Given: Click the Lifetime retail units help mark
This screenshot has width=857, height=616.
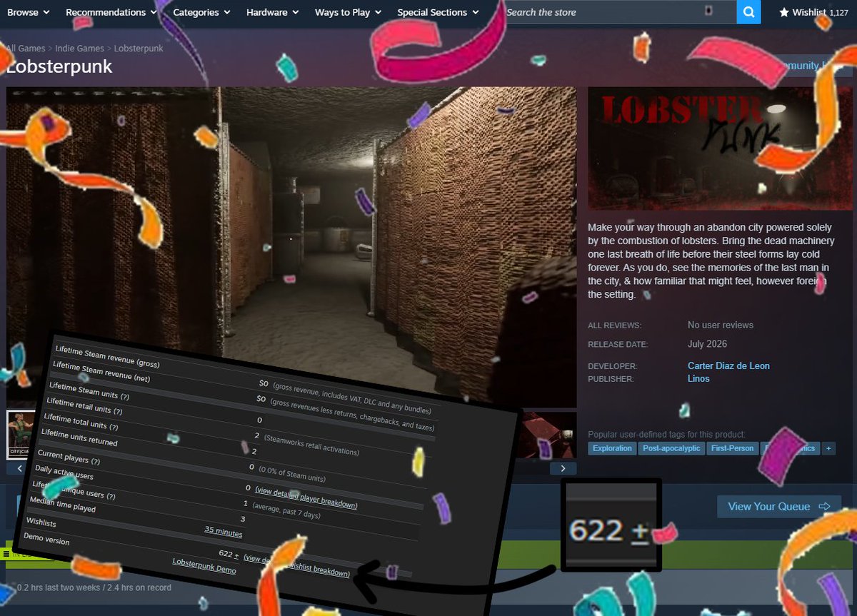Looking at the screenshot, I should [x=118, y=411].
